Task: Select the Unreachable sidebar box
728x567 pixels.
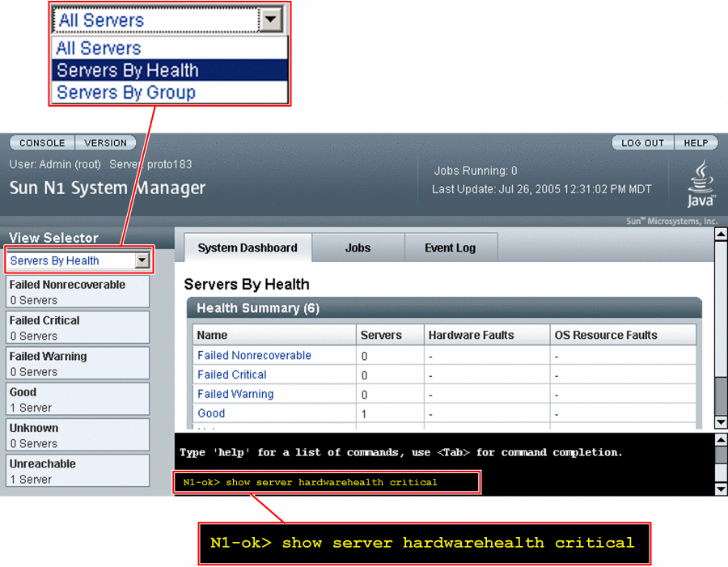Action: (x=78, y=471)
